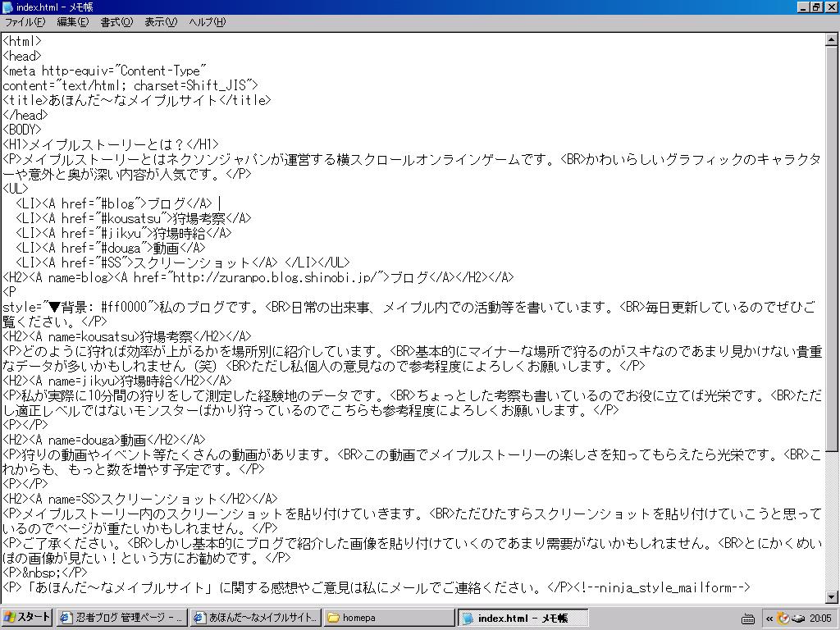Viewport: 840px width, 630px height.
Task: Minimize the Notepad window
Action: click(x=802, y=7)
